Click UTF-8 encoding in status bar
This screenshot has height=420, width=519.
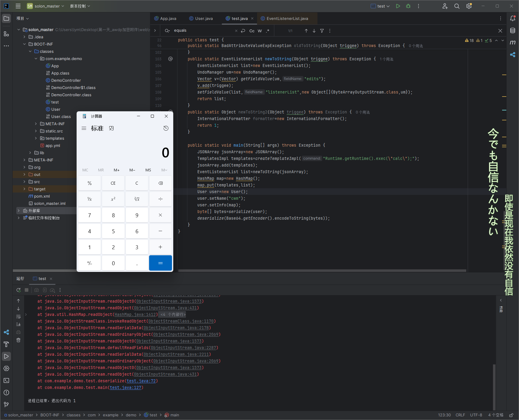coord(476,415)
